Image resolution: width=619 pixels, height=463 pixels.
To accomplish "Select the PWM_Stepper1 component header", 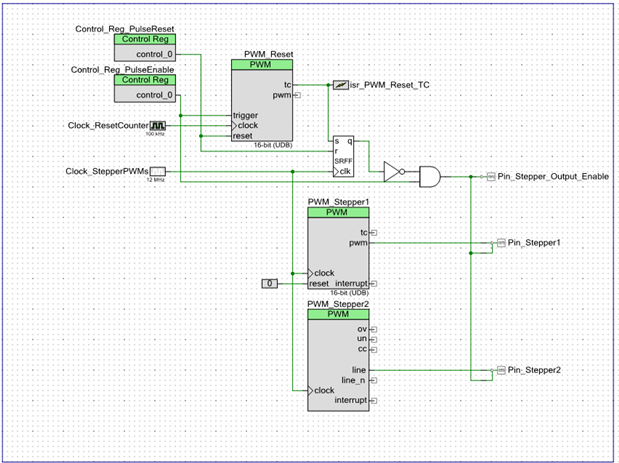I will click(338, 212).
